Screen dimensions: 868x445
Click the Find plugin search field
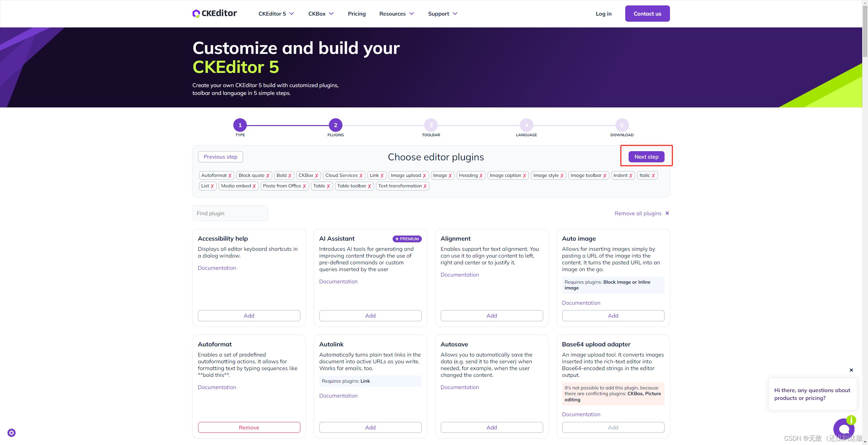coord(230,213)
